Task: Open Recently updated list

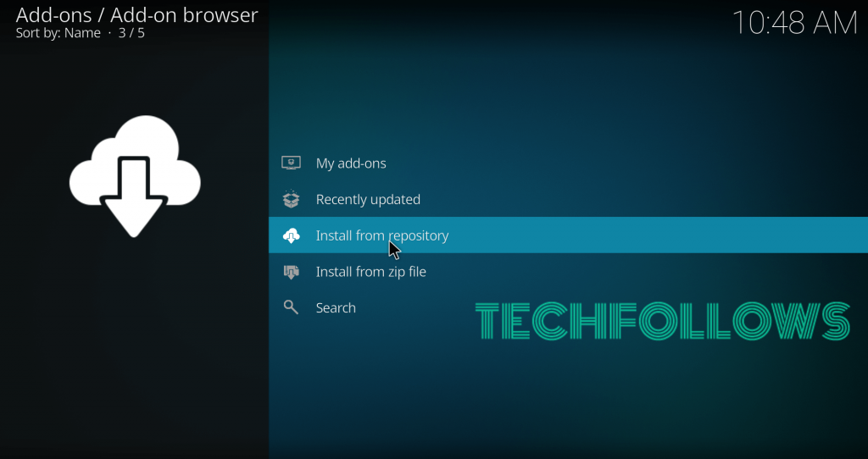Action: tap(568, 199)
